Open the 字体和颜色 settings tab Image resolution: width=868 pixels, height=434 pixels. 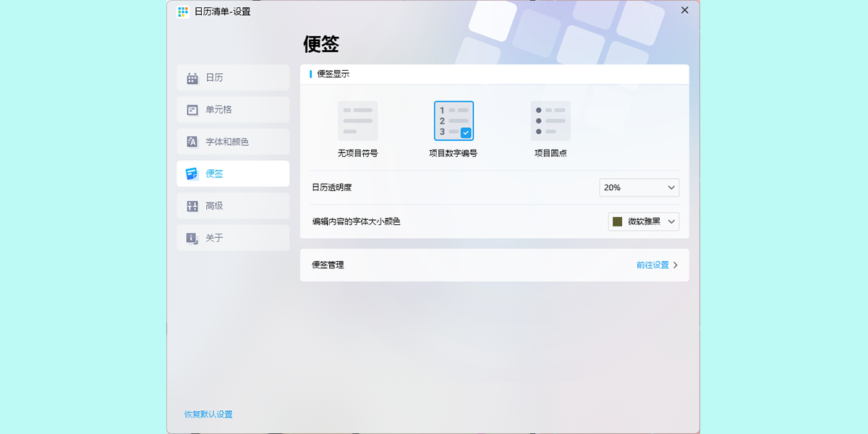click(x=233, y=142)
